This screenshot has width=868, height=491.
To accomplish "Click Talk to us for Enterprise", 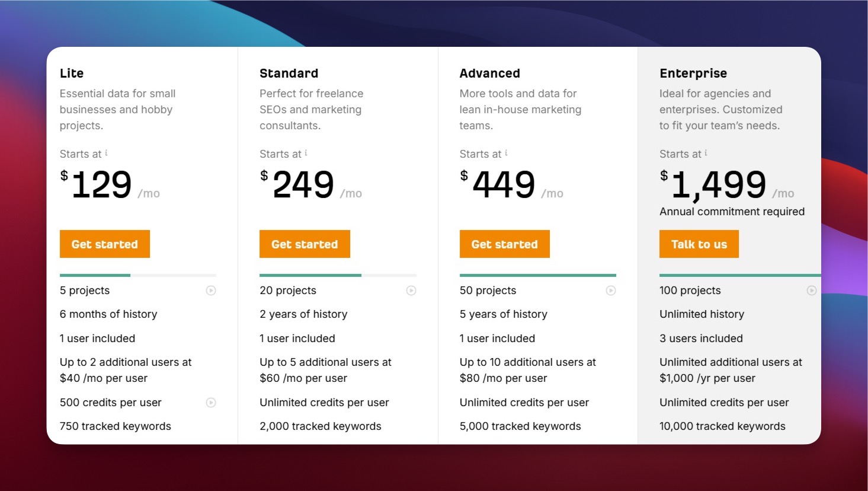I will [x=699, y=244].
